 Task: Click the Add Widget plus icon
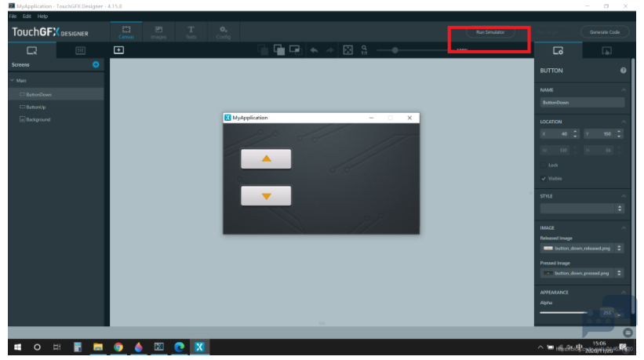coord(118,50)
